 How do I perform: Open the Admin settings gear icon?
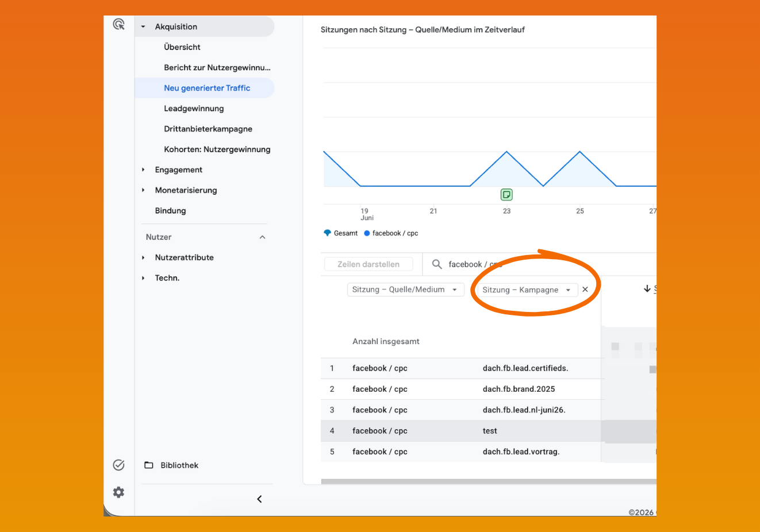[x=118, y=492]
